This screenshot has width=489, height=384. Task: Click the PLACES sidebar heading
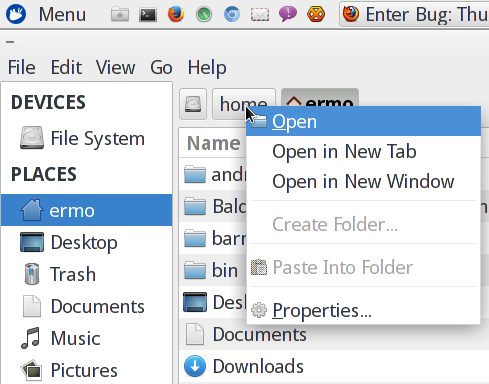pyautogui.click(x=44, y=174)
